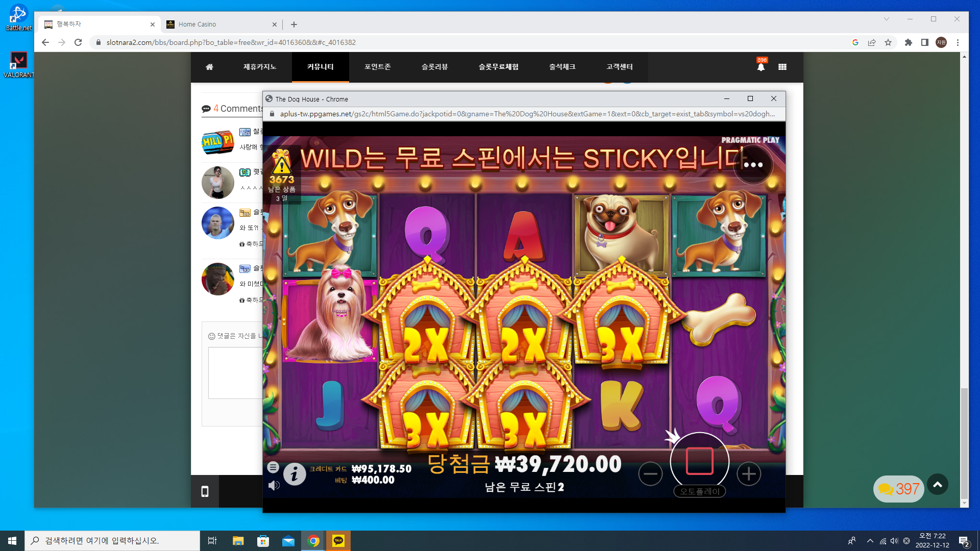Screen dimensions: 980x551
Task: Open the 제휴카지노 menu
Action: click(260, 67)
